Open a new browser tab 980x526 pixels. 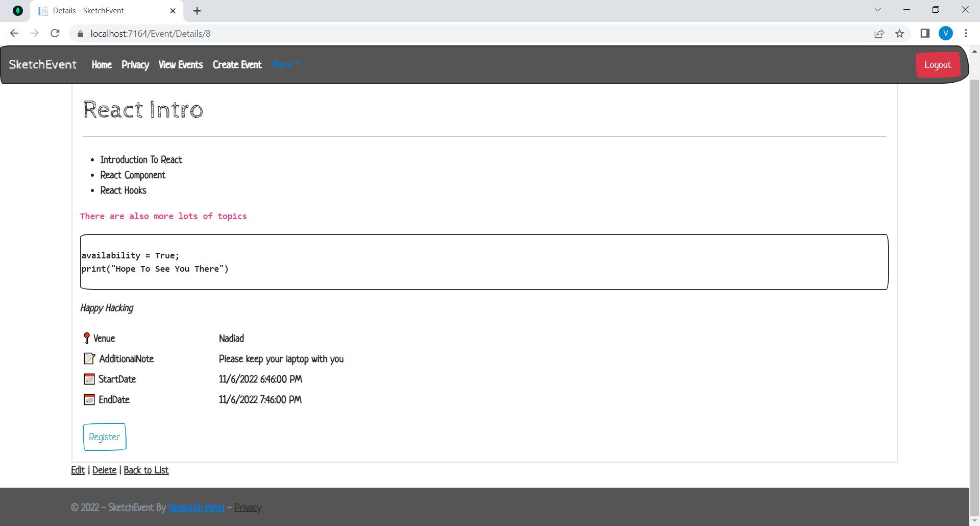(198, 11)
